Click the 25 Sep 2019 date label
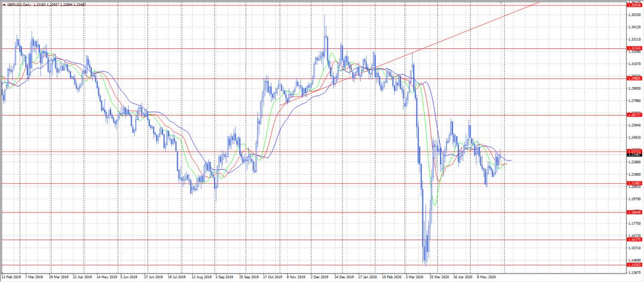644x282 pixels. tap(249, 278)
